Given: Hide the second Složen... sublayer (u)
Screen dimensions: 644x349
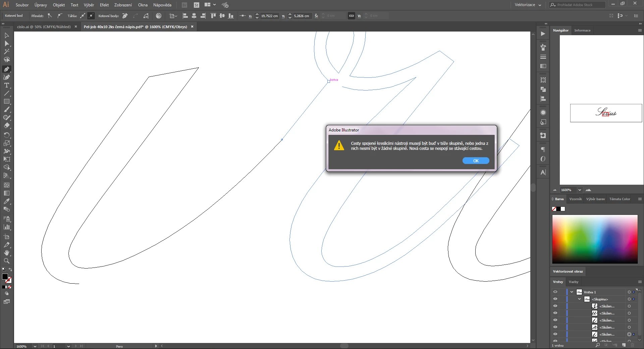Looking at the screenshot, I should click(555, 313).
